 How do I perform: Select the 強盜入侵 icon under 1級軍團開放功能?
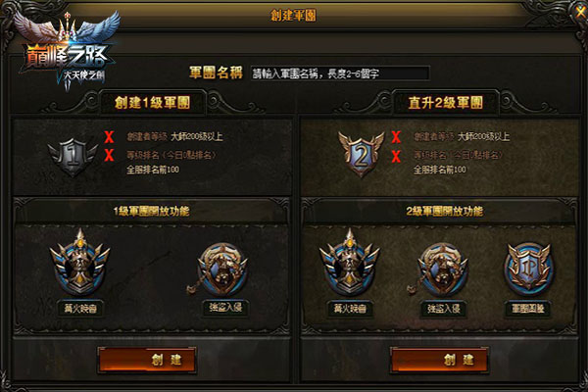point(222,269)
